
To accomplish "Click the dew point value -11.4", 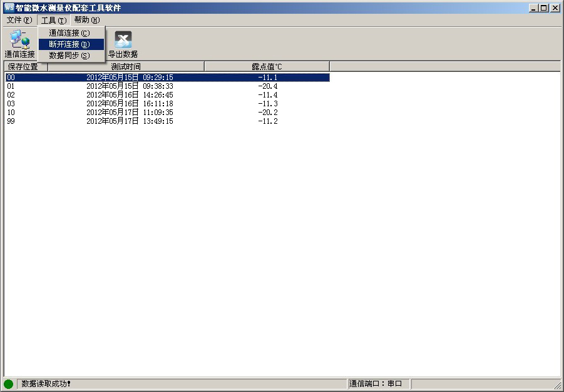I will [268, 95].
